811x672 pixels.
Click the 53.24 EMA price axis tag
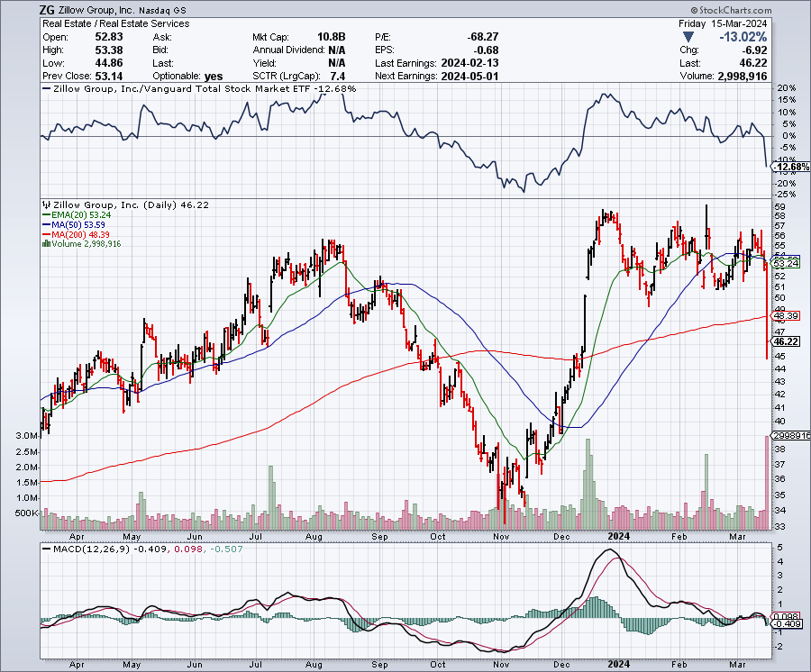coord(786,264)
